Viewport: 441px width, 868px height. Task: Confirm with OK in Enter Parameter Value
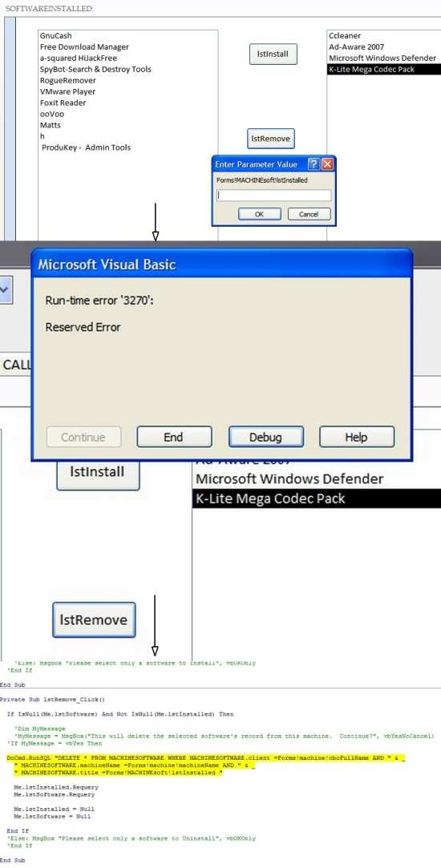259,214
